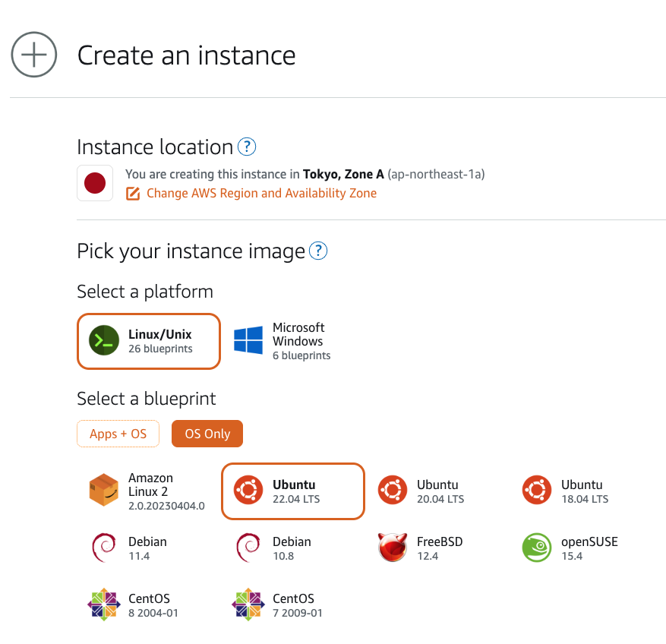Switch to the OS Only filter
Viewport: 666px width, 644px height.
(207, 433)
